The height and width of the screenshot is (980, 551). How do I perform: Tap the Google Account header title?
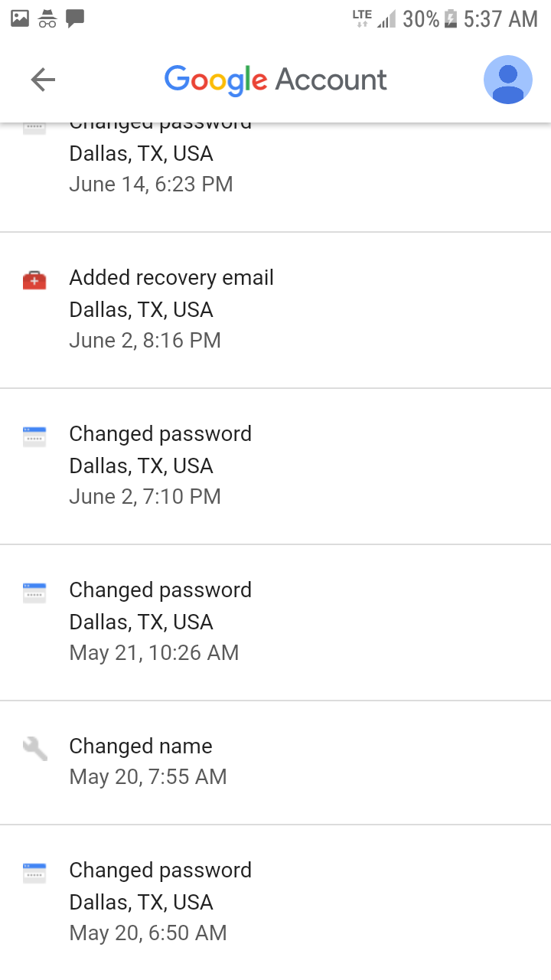click(275, 80)
